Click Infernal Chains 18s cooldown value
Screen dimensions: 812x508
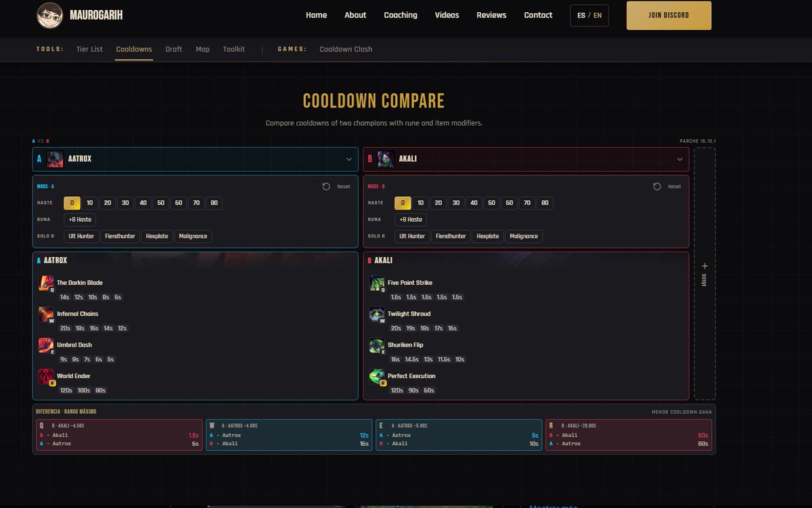coord(79,328)
